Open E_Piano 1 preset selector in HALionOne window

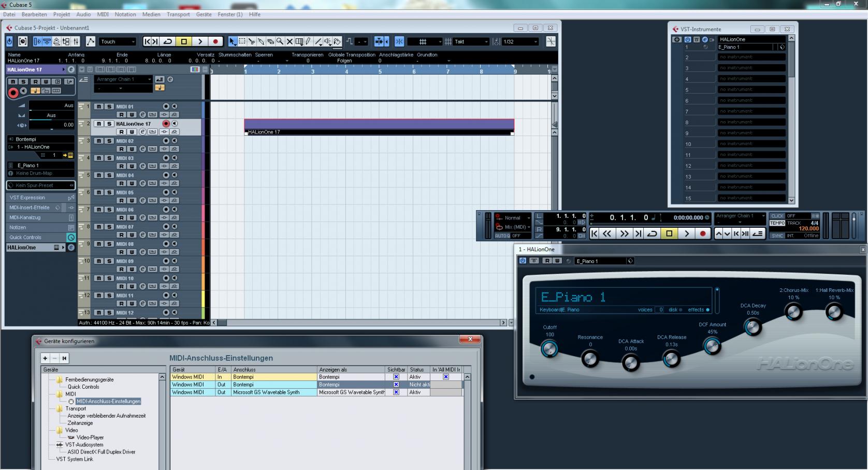(x=603, y=261)
